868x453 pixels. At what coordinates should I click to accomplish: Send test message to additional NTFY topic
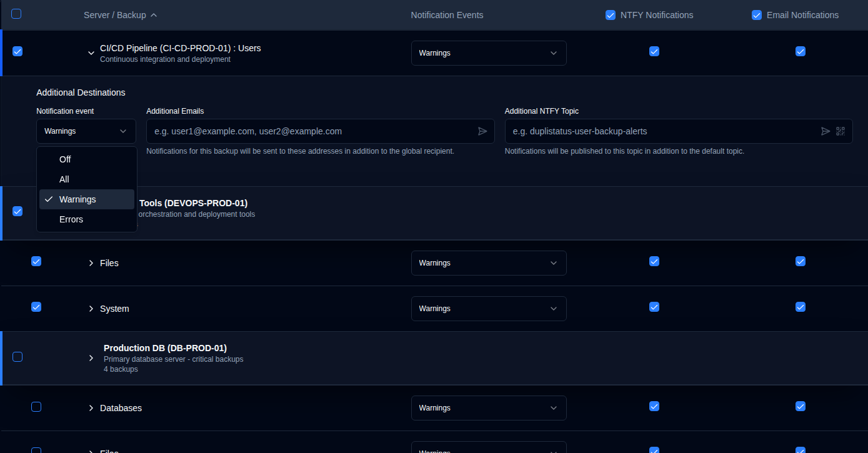coord(826,131)
